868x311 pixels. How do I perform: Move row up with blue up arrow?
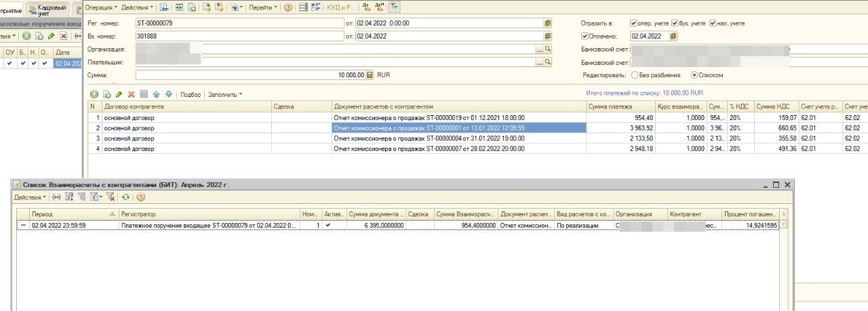coord(156,95)
